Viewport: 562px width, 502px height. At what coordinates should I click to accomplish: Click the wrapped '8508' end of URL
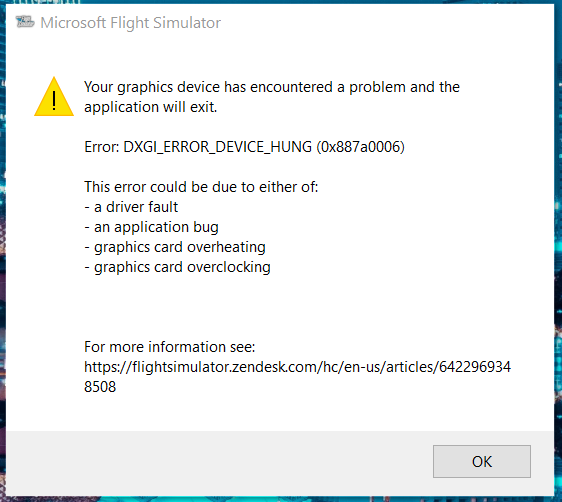point(100,387)
